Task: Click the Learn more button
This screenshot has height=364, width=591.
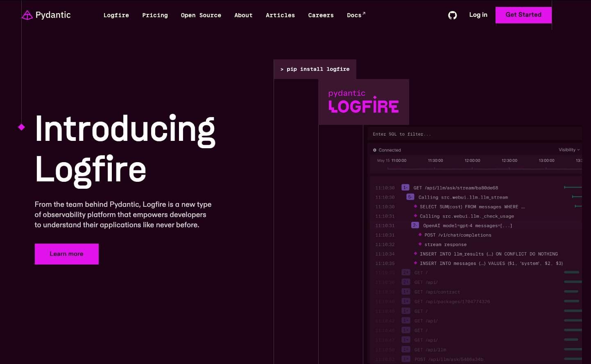Action: 67,254
